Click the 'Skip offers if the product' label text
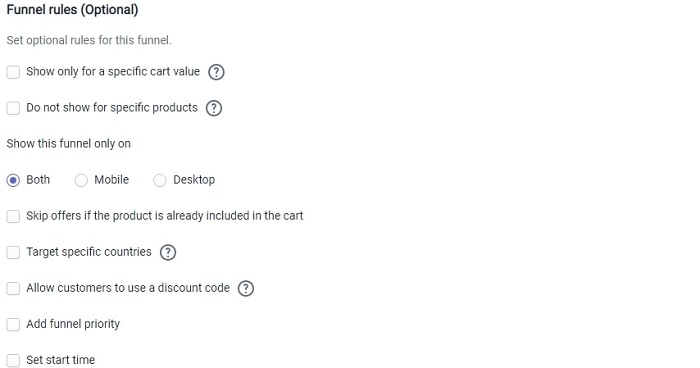The width and height of the screenshot is (700, 368). [x=165, y=216]
